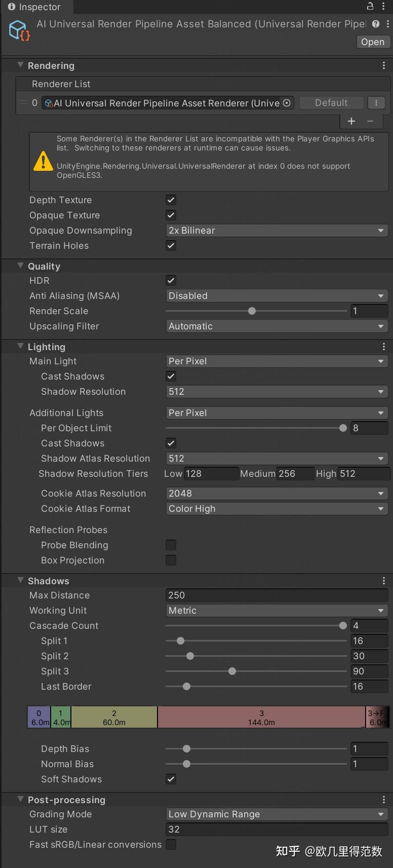Click the Default renderer button
Image resolution: width=393 pixels, height=868 pixels.
click(331, 103)
